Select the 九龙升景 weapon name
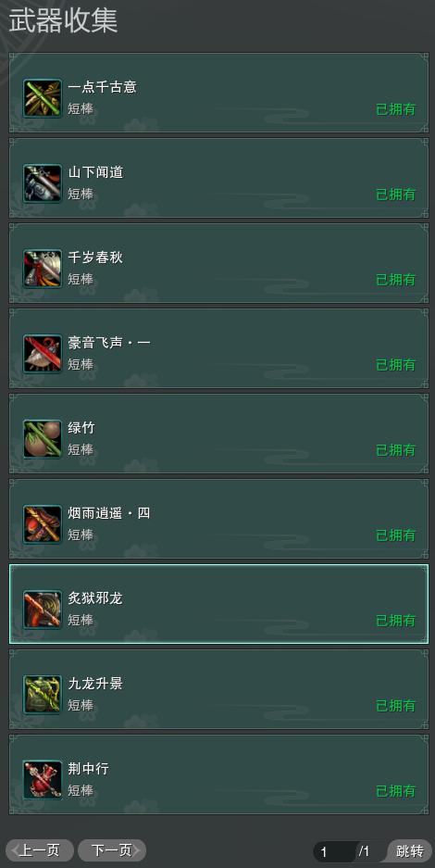 95,684
